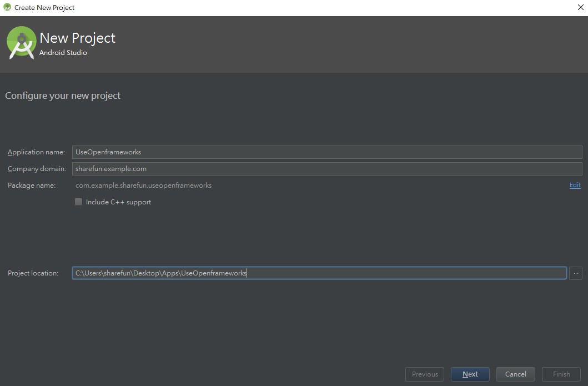588x386 pixels.
Task: Click the Finish button
Action: point(561,374)
